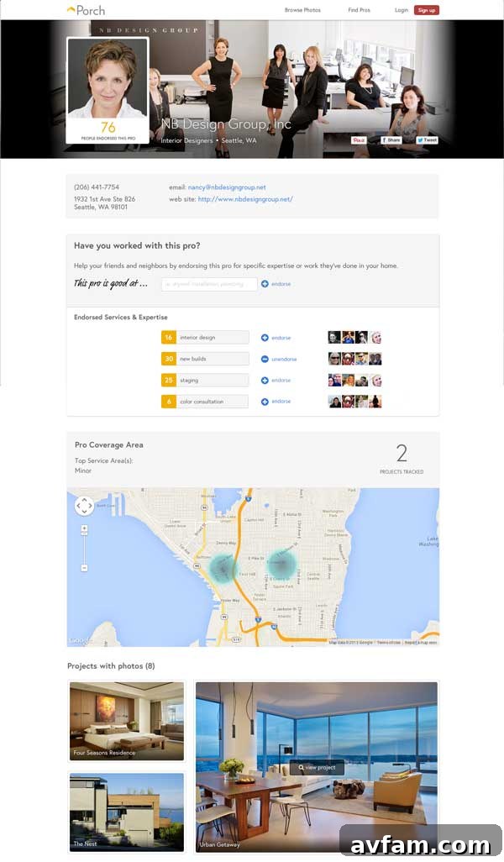Click the endorse plus icon beside the input field

click(x=265, y=284)
